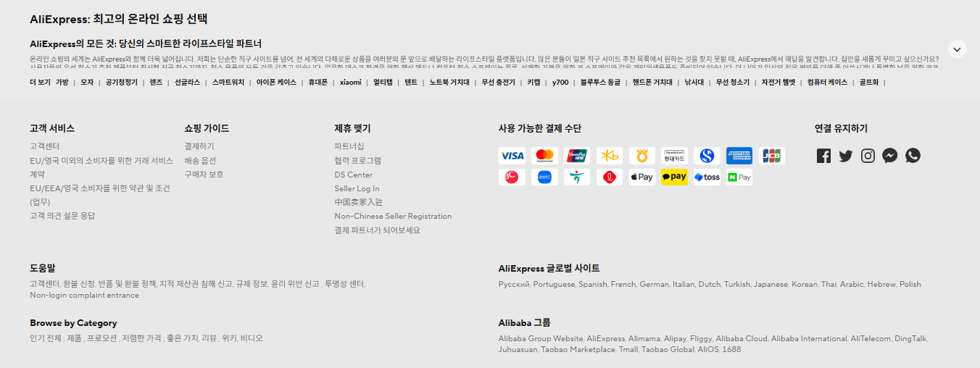Open the 구매자 보호 link

click(204, 175)
